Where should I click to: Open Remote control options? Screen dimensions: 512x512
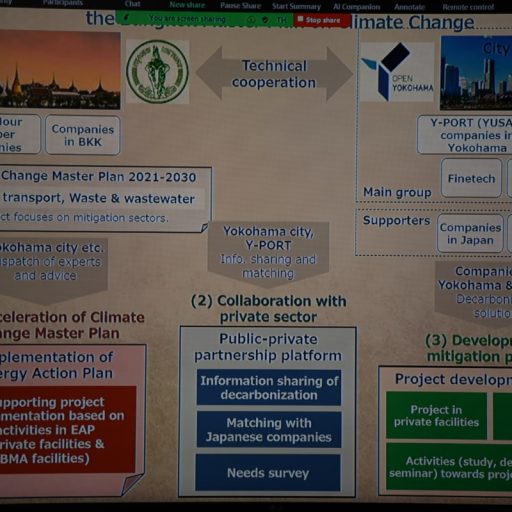(x=468, y=7)
